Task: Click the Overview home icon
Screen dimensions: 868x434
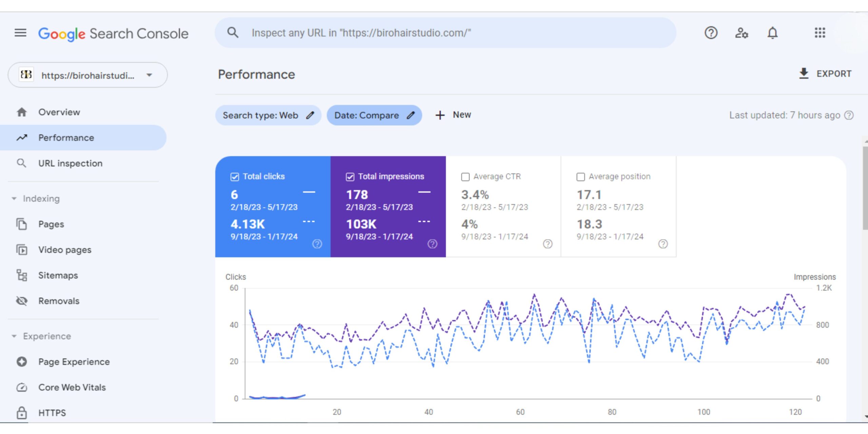Action: coord(22,112)
